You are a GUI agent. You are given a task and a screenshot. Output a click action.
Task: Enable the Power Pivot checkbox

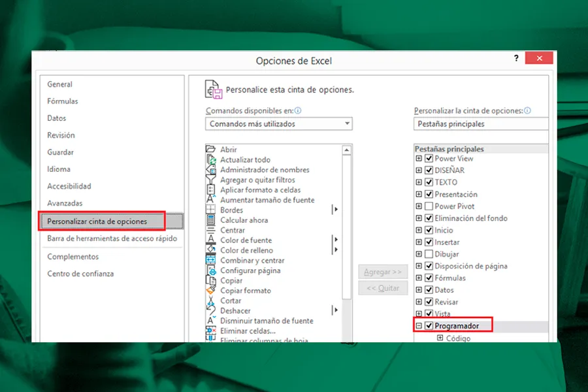coord(429,206)
